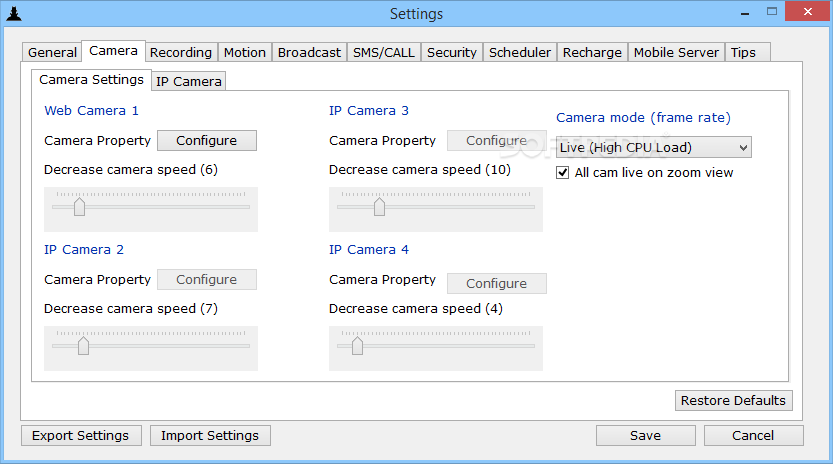The width and height of the screenshot is (833, 464).
Task: Click Configure for Web Camera 1
Action: (207, 140)
